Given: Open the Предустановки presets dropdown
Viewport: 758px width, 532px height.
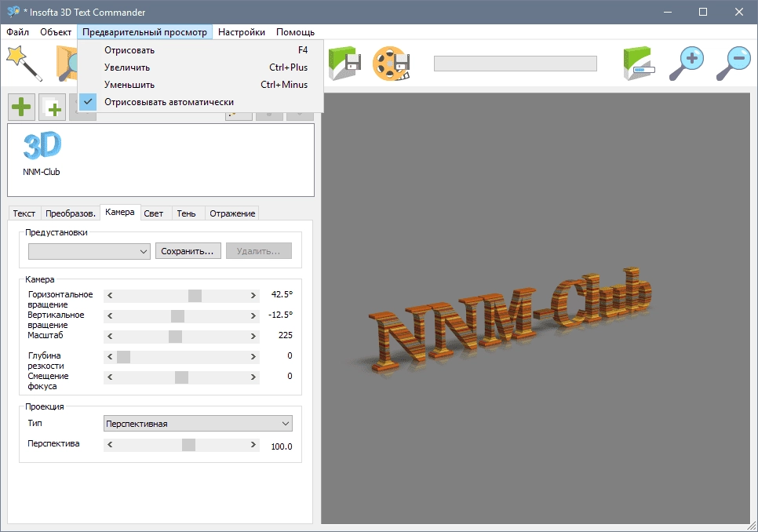Looking at the screenshot, I should coord(89,251).
